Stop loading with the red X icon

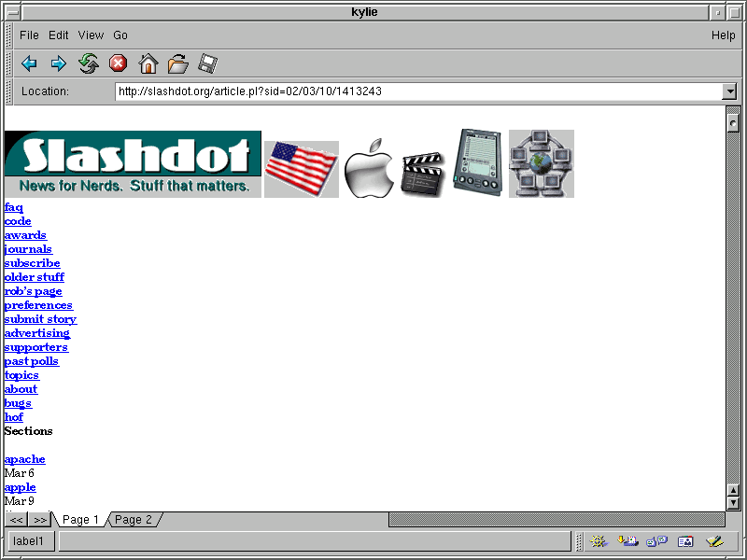click(x=119, y=63)
